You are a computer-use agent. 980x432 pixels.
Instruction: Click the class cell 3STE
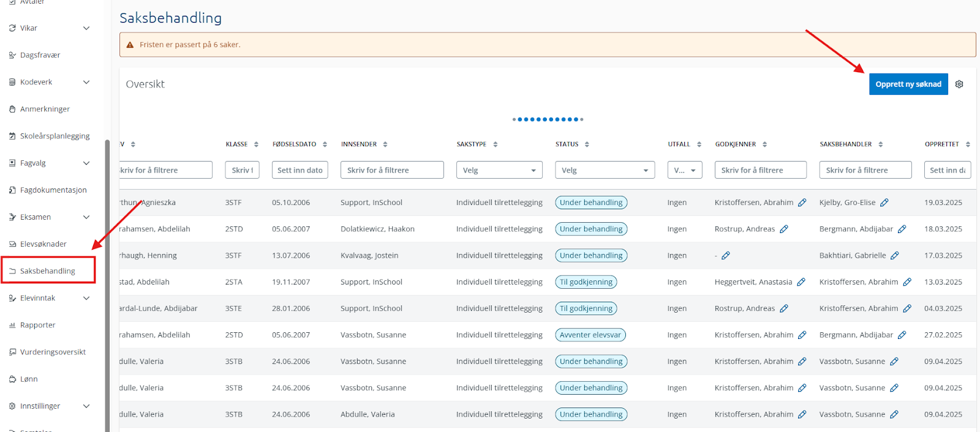(233, 308)
